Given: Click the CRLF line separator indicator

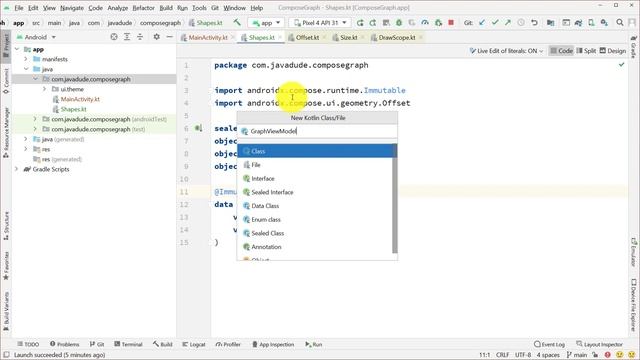Looking at the screenshot, I should [502, 355].
